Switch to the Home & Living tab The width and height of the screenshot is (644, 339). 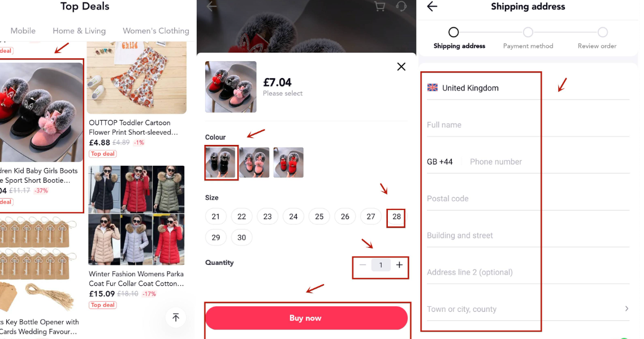tap(79, 31)
